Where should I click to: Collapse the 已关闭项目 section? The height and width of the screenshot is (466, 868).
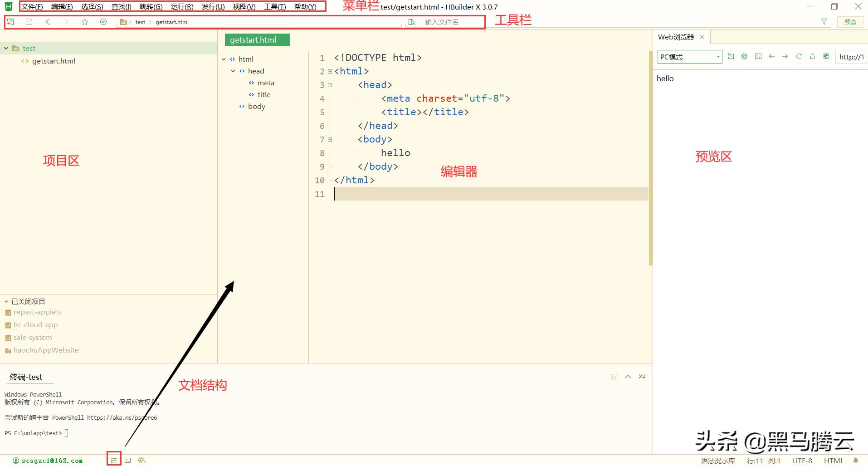(6, 301)
